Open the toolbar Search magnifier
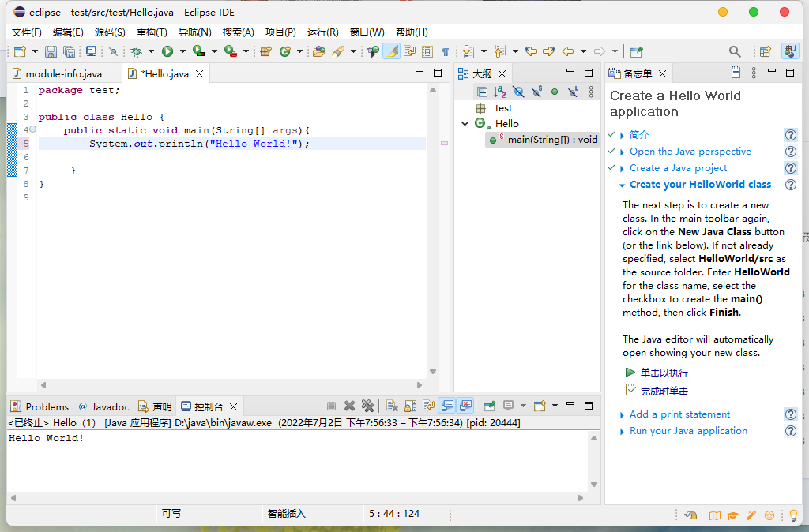Image resolution: width=809 pixels, height=532 pixels. (x=735, y=51)
